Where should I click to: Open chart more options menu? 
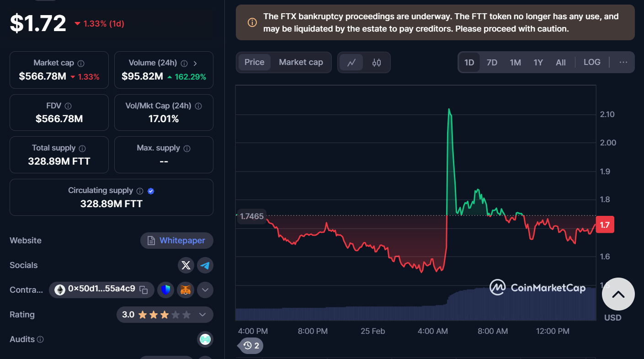pos(623,62)
